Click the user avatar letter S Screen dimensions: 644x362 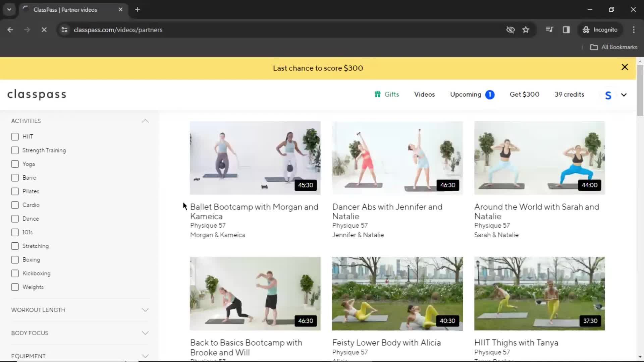pos(608,95)
